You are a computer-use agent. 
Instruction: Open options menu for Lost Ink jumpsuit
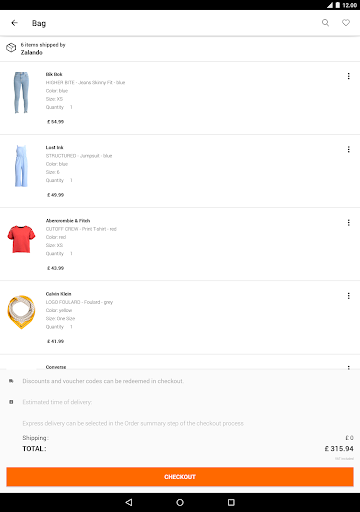click(x=349, y=149)
